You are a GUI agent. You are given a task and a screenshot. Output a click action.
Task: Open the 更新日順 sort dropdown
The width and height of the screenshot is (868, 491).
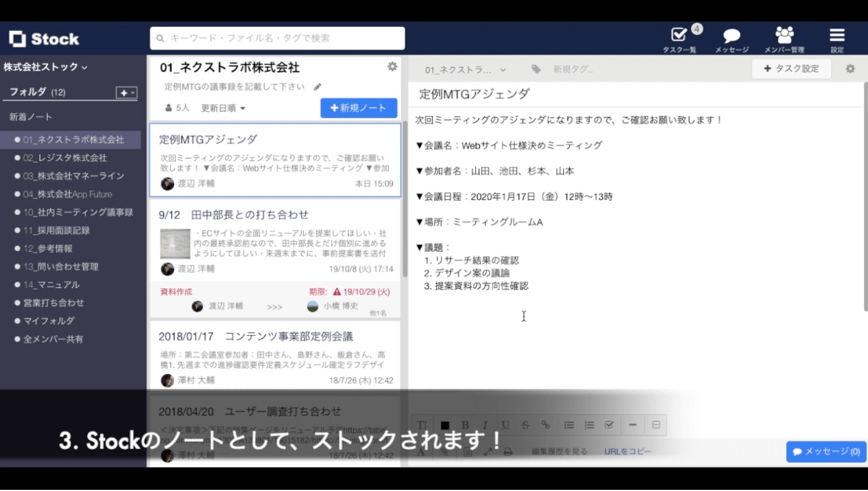223,108
